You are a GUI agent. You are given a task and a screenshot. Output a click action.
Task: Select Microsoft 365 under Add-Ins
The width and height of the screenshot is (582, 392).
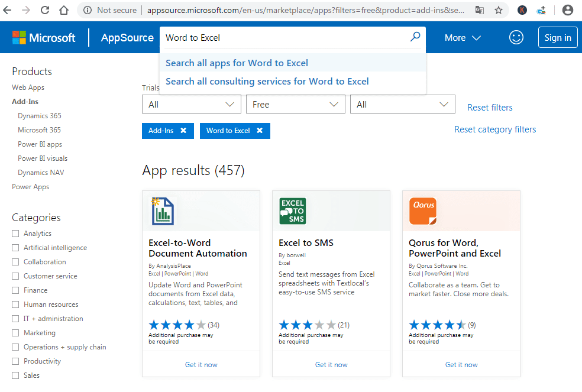pyautogui.click(x=40, y=130)
